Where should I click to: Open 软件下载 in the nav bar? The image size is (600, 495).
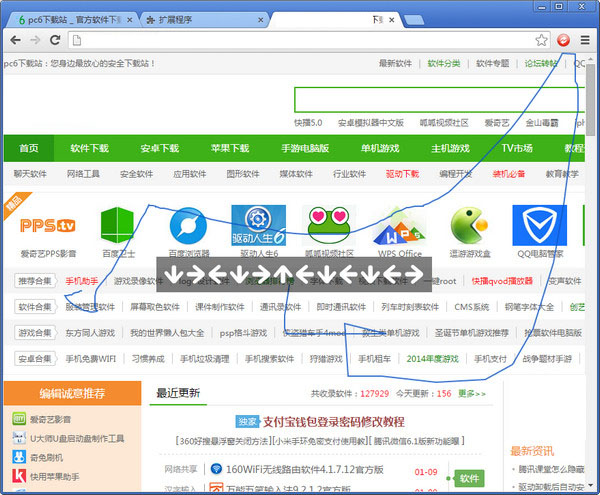[x=90, y=148]
